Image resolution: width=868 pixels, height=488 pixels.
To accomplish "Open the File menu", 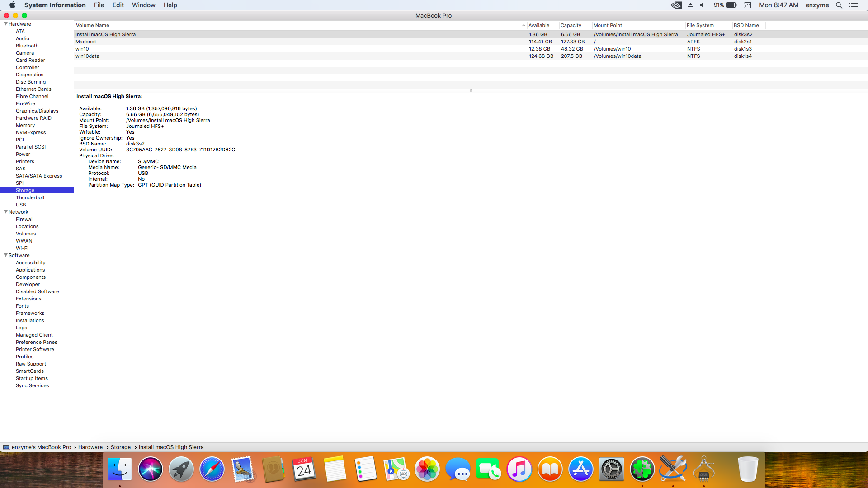I will click(x=99, y=5).
